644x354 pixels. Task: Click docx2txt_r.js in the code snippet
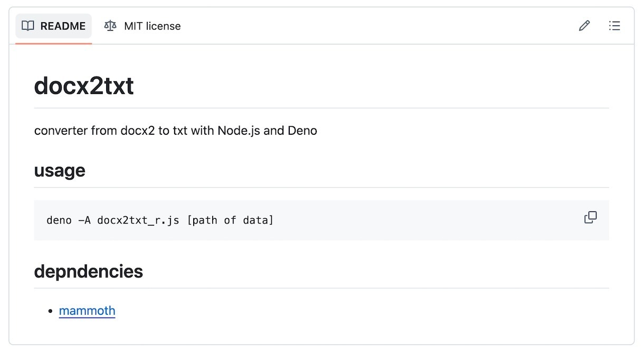click(138, 220)
